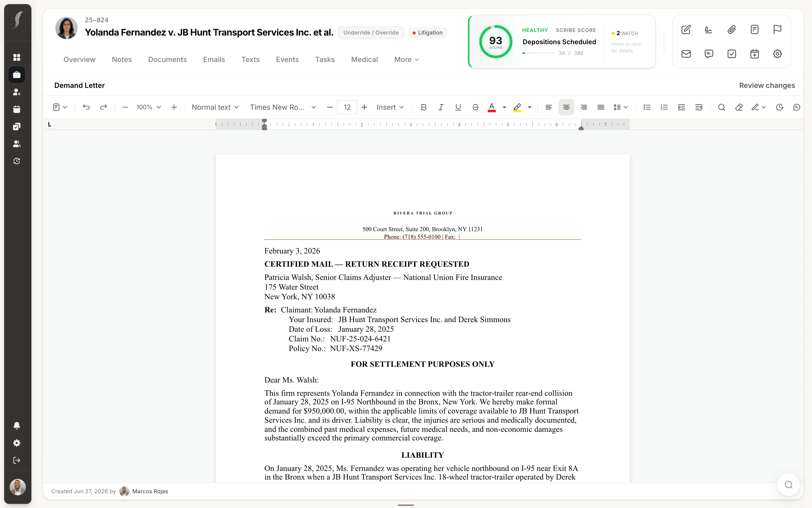Switch to the Notes tab
This screenshot has height=508, width=812.
[122, 59]
